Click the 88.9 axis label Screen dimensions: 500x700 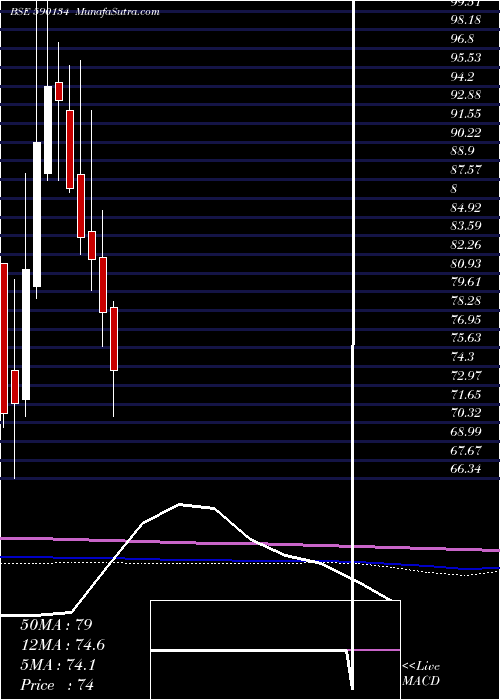(x=462, y=151)
